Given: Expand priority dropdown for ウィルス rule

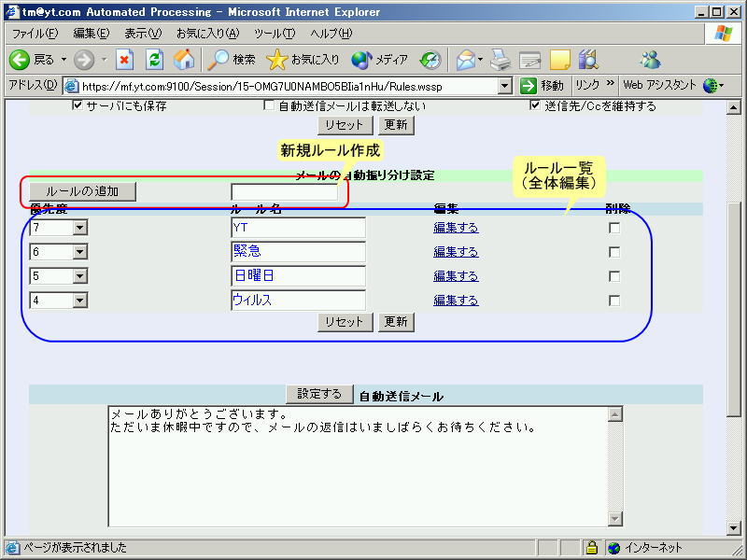Looking at the screenshot, I should 78,301.
